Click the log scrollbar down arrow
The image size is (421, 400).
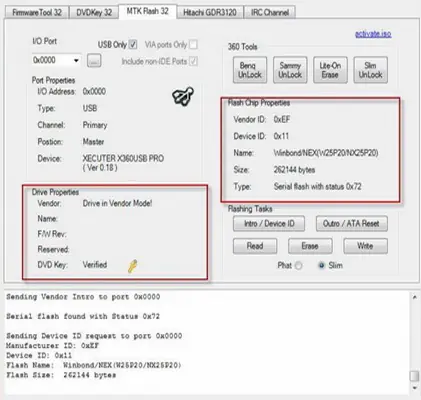414,388
